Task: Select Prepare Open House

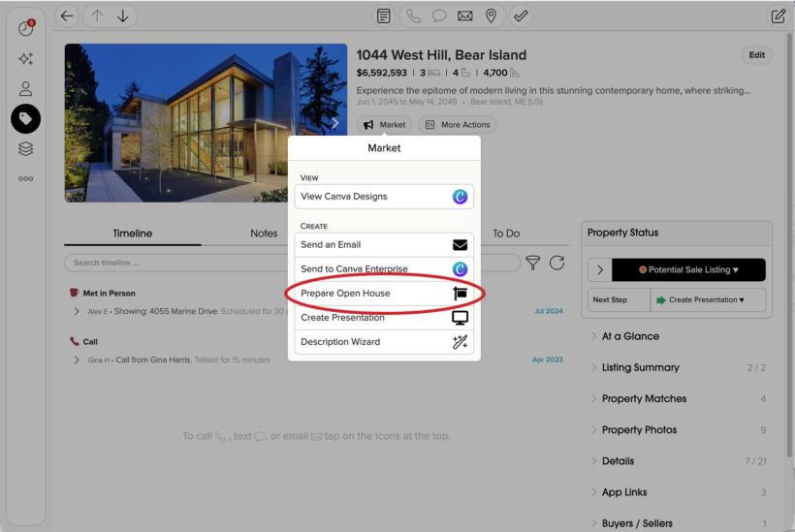Action: pos(384,294)
